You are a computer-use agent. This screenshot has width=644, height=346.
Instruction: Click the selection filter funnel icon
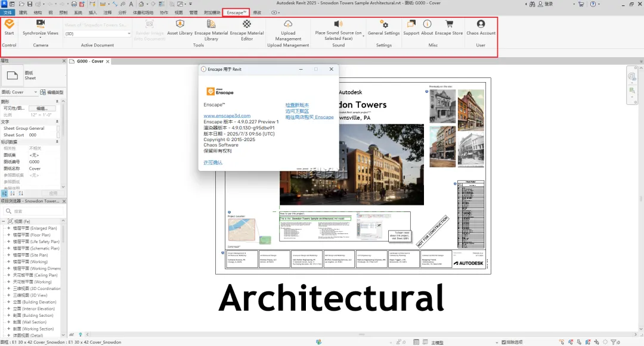click(x=614, y=342)
